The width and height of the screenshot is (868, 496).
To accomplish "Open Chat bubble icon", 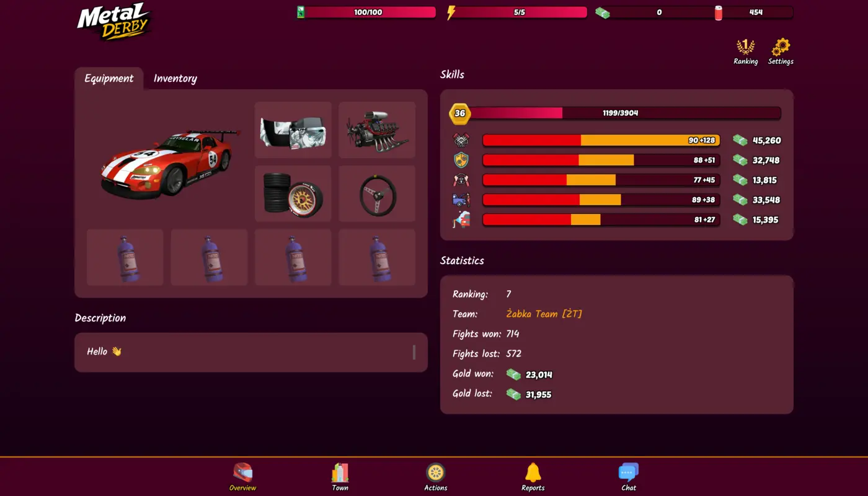I will (629, 477).
